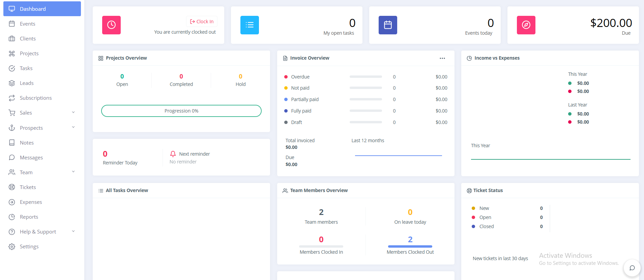Click the pink clock icon tile
Screen dimensions: 644x280
coord(111,25)
